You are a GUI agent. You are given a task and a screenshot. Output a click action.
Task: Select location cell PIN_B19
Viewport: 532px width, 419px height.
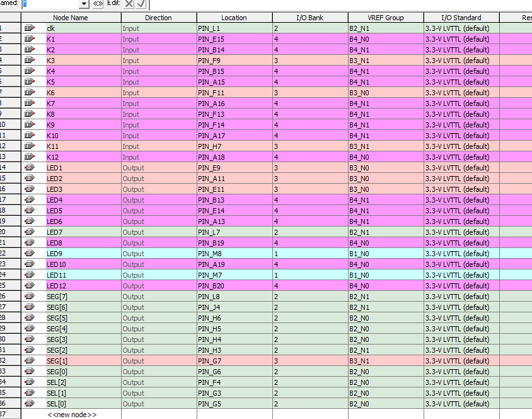click(234, 243)
